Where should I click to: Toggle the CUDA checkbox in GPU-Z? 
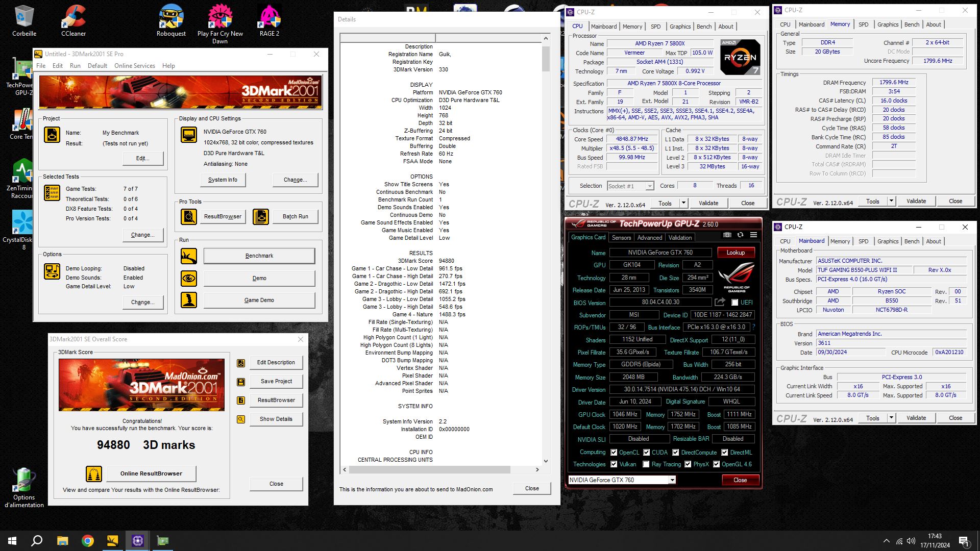[x=647, y=453]
